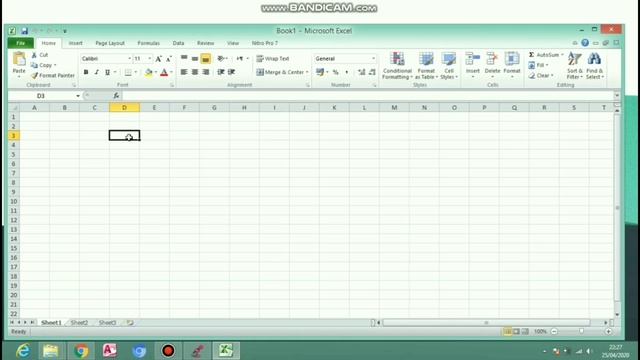640x360 pixels.
Task: Select column header D
Action: (124, 107)
